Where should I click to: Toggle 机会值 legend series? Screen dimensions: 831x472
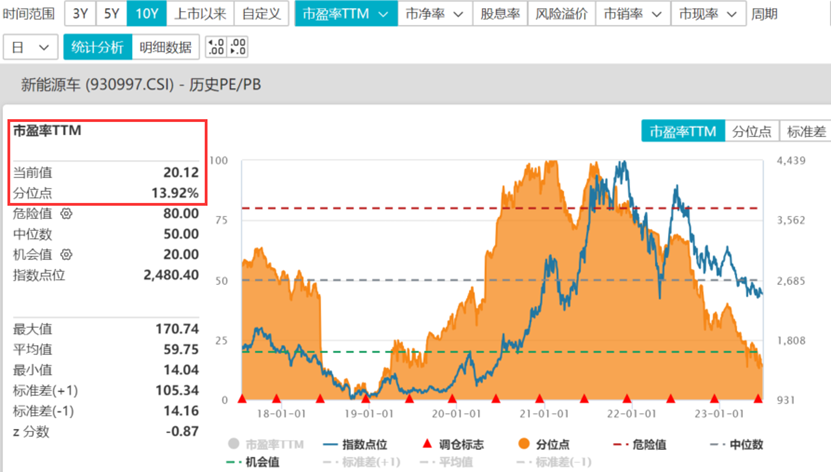coord(253,462)
